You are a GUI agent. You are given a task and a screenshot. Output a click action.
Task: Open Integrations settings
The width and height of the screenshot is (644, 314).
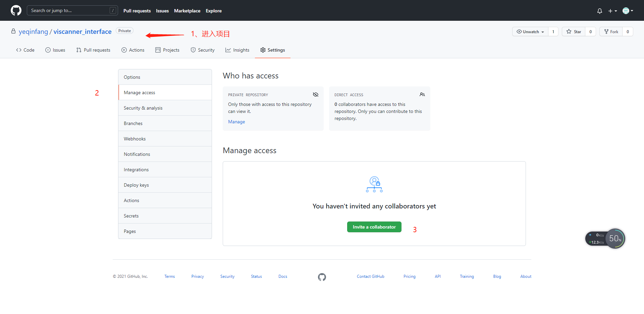(165, 170)
